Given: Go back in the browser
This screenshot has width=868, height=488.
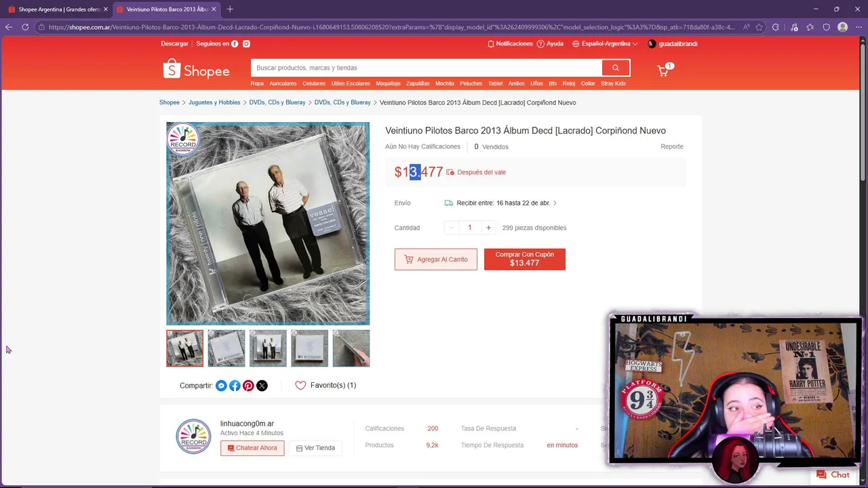Looking at the screenshot, I should point(8,27).
